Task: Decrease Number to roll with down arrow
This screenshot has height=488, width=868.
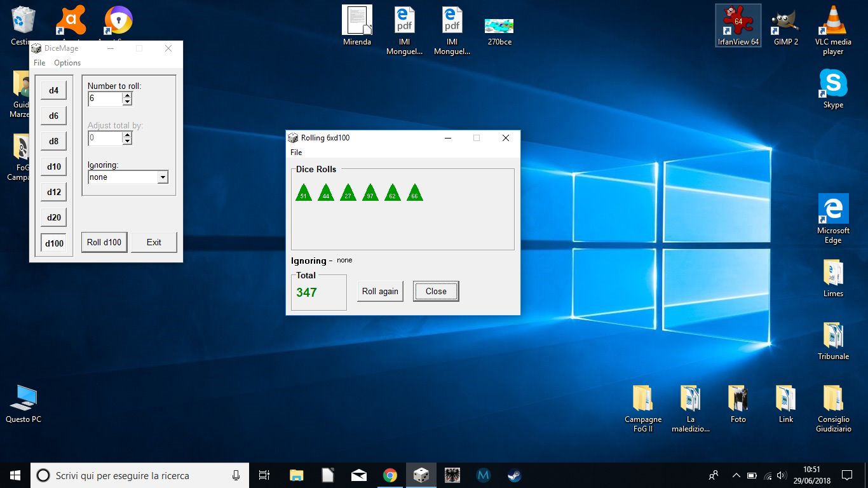Action: [127, 102]
